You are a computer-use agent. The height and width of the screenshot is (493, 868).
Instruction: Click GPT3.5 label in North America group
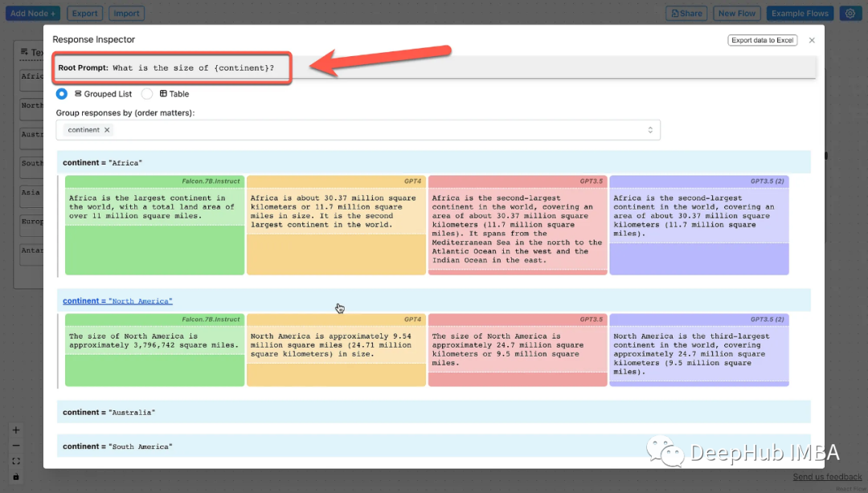click(x=592, y=320)
